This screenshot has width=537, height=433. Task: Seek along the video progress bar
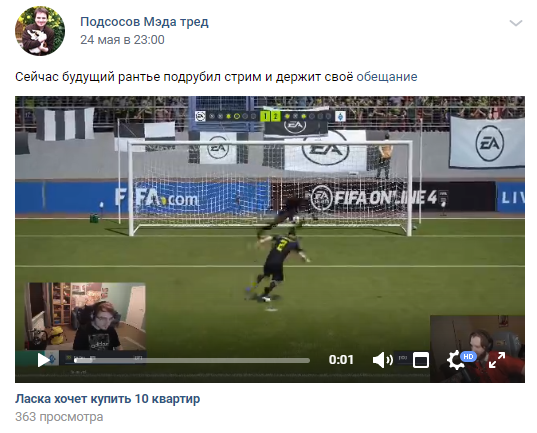pyautogui.click(x=192, y=360)
